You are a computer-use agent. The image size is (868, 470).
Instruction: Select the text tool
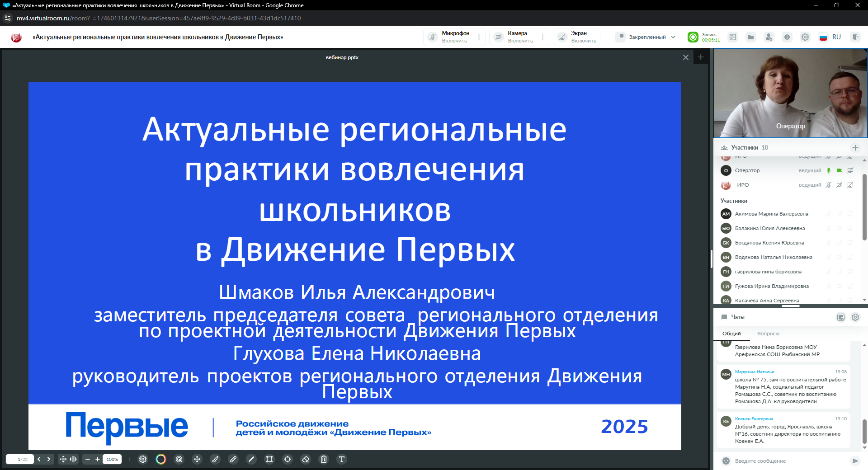coord(342,459)
